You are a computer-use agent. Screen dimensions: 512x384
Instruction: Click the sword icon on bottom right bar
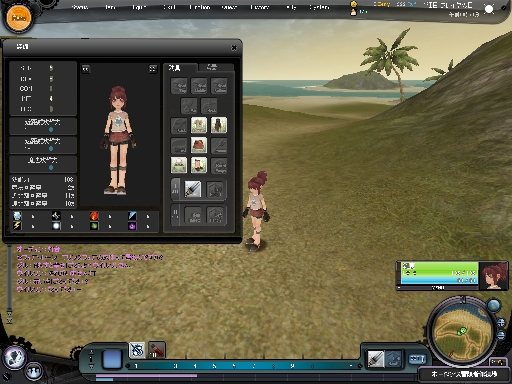tap(376, 359)
